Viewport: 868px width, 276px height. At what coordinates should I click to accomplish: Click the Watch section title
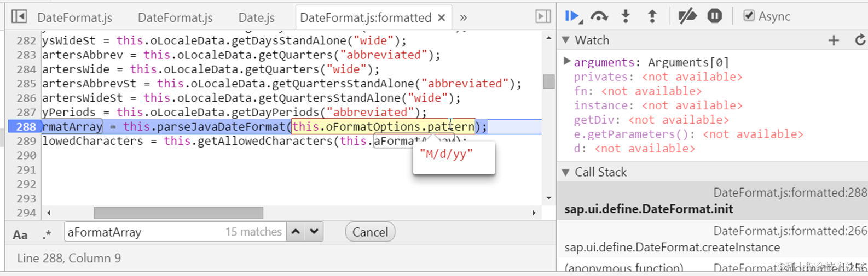pyautogui.click(x=592, y=40)
